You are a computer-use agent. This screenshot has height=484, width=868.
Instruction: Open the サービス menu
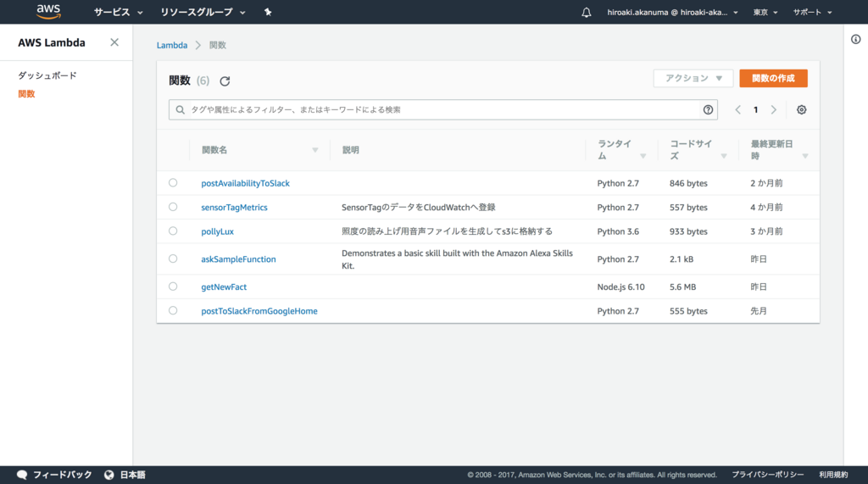(x=118, y=12)
